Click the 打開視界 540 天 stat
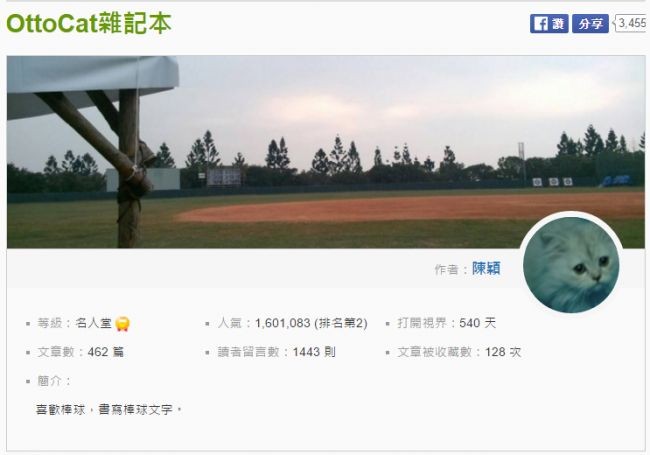Image resolution: width=650 pixels, height=455 pixels. pyautogui.click(x=446, y=323)
